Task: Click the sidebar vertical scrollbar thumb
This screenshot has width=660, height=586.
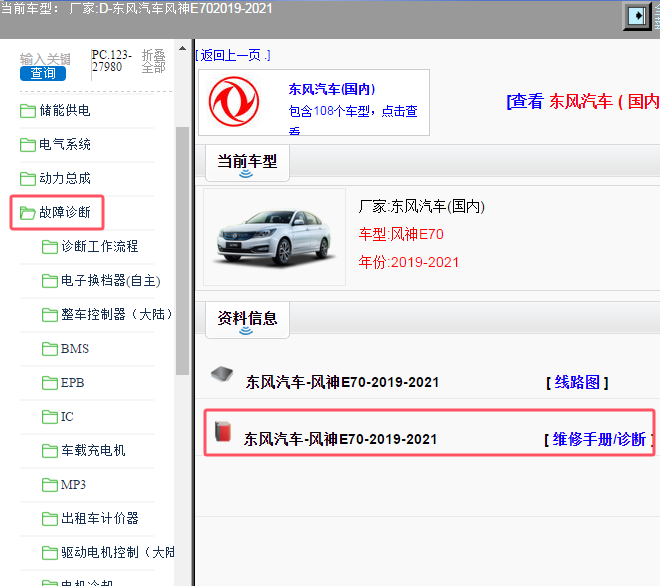Action: [x=182, y=250]
